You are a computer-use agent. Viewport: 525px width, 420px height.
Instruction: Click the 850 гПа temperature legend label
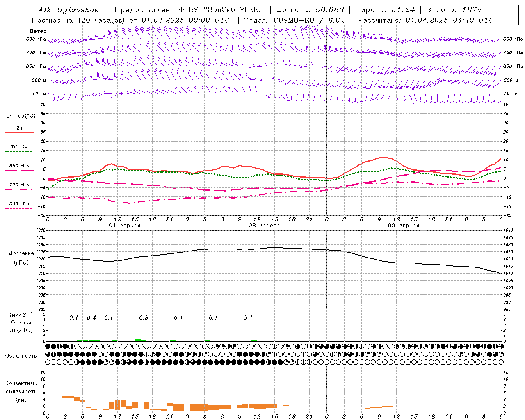click(x=19, y=166)
